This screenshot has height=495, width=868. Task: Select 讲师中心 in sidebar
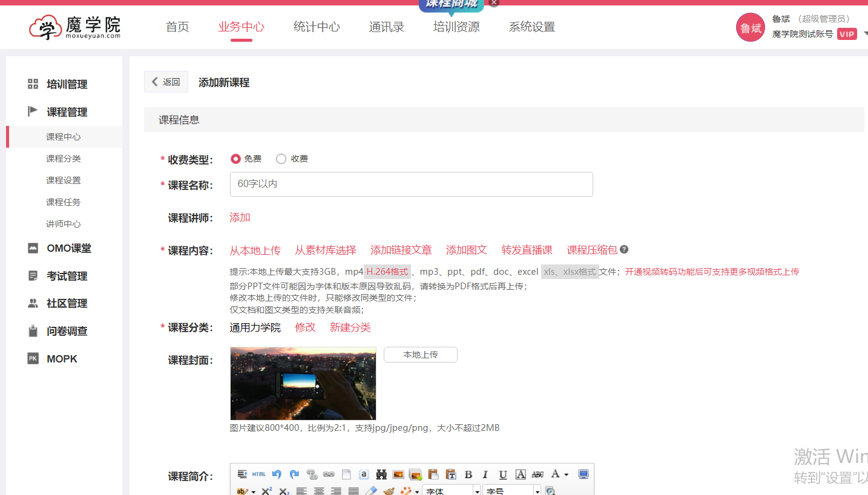click(x=64, y=224)
